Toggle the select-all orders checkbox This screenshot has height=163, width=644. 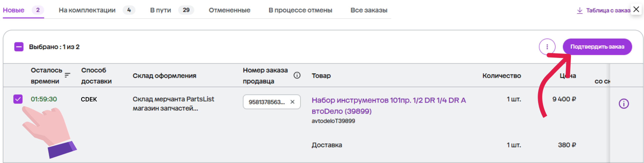[19, 47]
